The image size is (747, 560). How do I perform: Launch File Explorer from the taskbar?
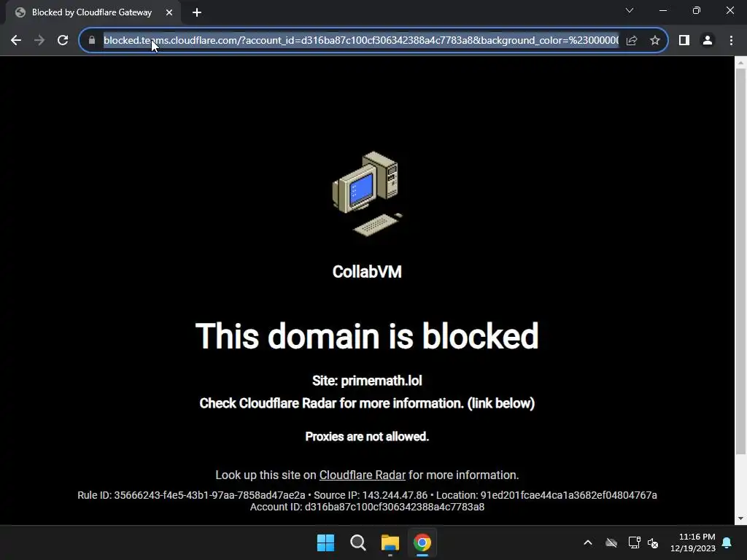point(390,542)
